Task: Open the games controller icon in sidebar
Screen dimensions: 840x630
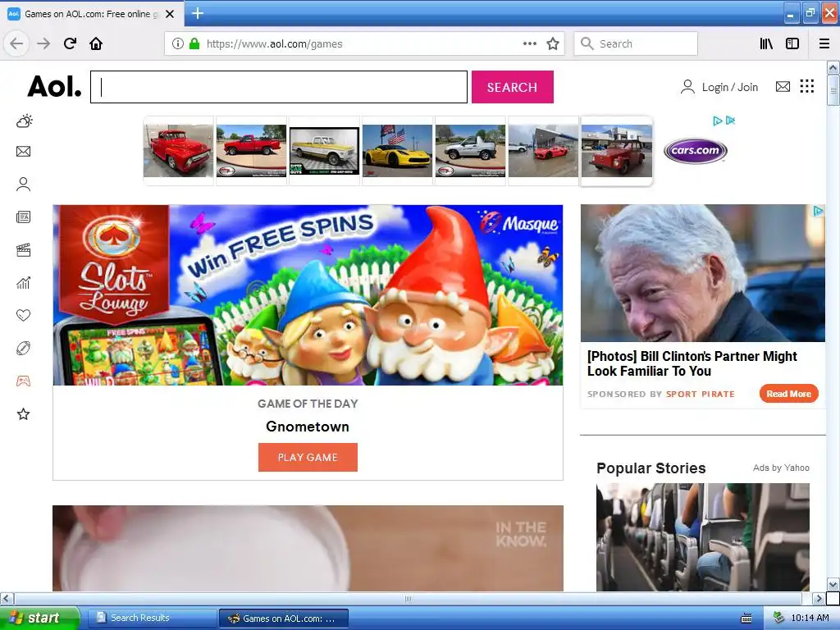Action: pos(24,381)
